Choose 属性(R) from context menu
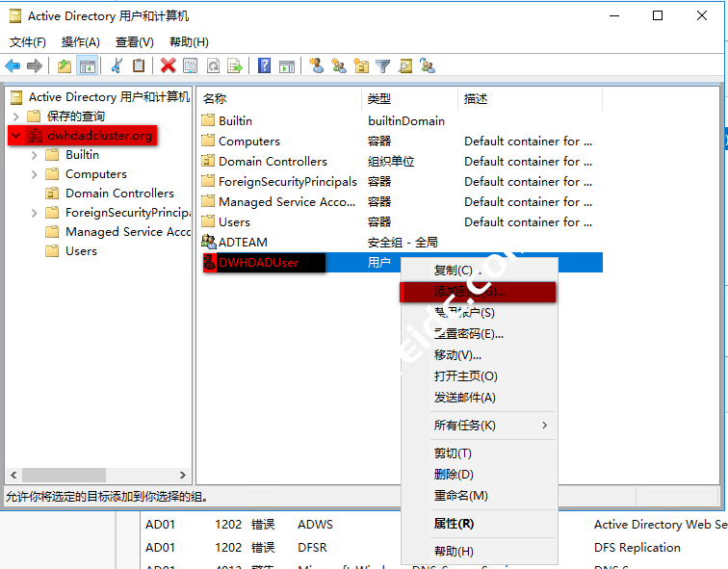 (454, 524)
